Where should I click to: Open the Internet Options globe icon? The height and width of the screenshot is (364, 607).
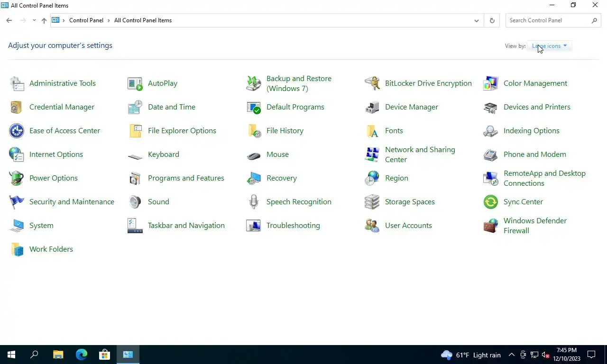coord(17,155)
